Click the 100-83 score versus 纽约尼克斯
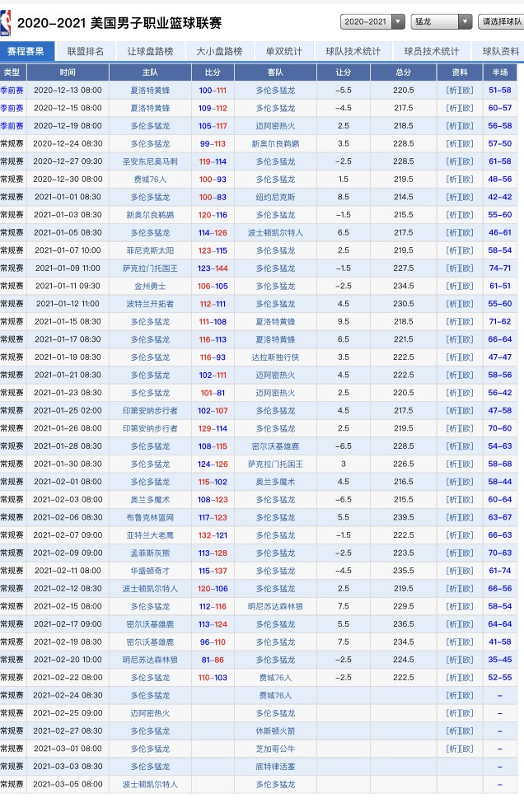This screenshot has width=524, height=812. 213,198
